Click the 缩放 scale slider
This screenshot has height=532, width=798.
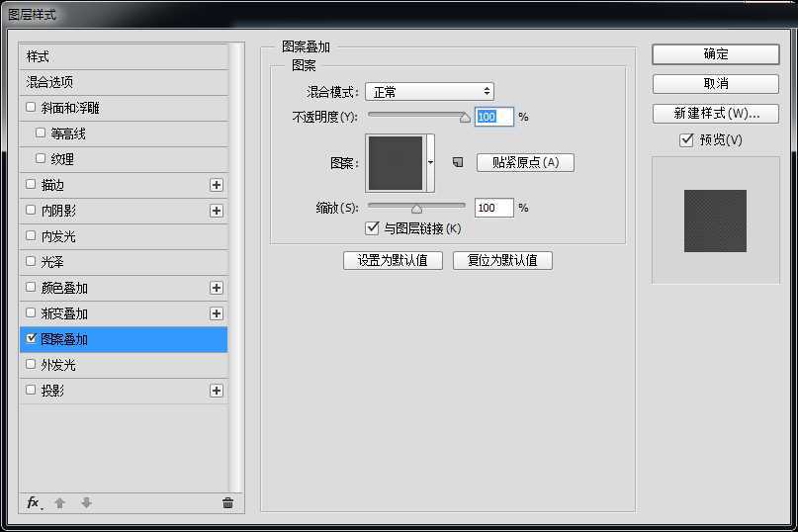416,208
